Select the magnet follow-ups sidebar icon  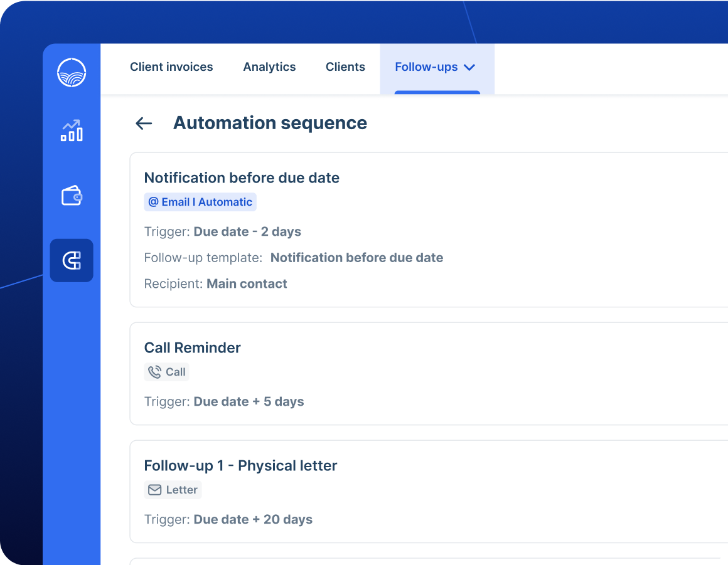(72, 260)
